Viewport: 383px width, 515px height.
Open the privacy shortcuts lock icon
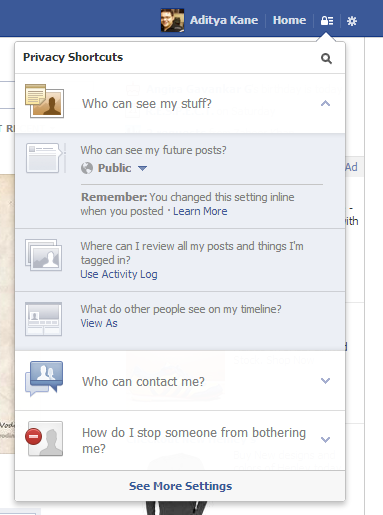327,21
